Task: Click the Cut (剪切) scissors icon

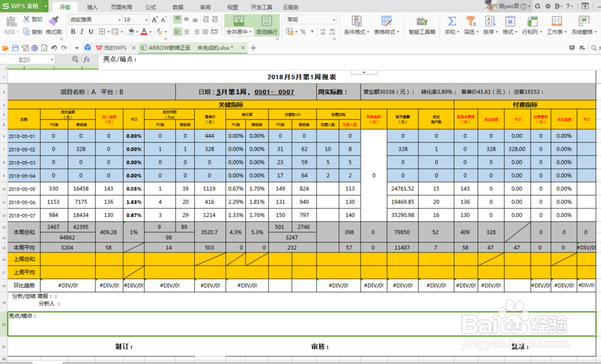Action: (x=26, y=19)
